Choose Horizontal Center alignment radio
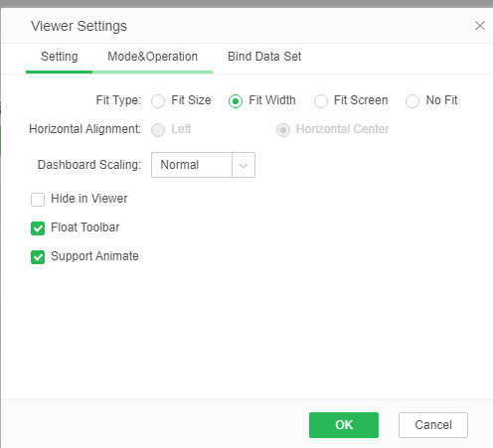 pyautogui.click(x=283, y=130)
